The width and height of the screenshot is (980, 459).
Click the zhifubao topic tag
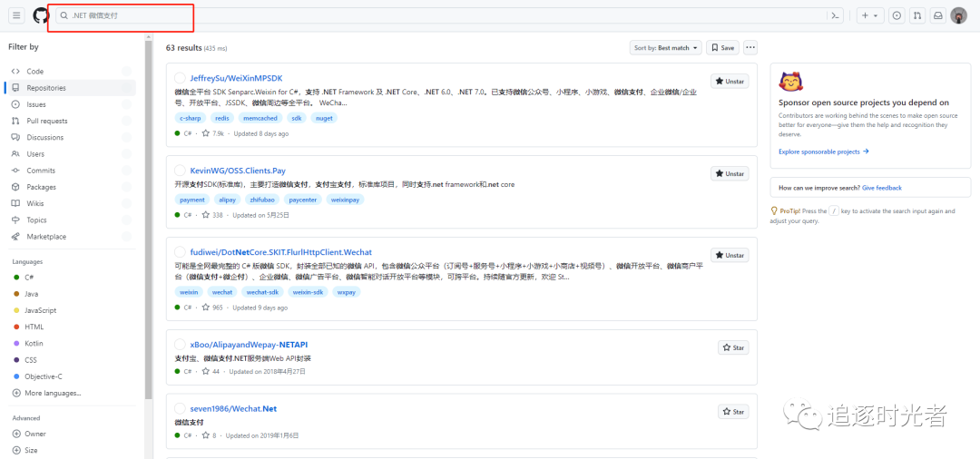(x=261, y=200)
